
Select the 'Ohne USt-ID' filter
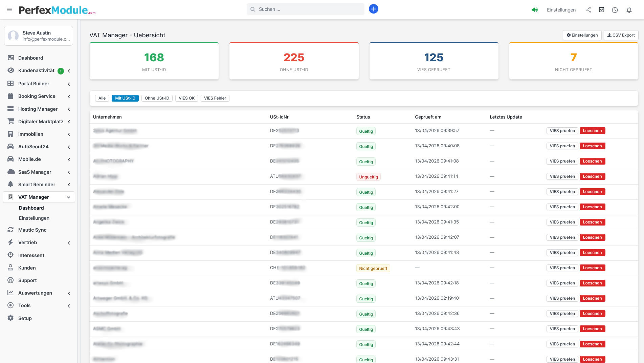[x=157, y=98]
